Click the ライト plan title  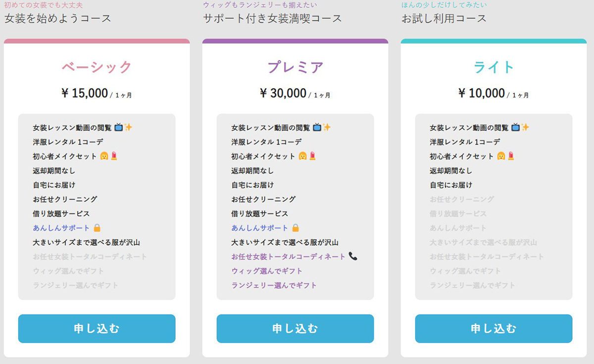coord(494,67)
